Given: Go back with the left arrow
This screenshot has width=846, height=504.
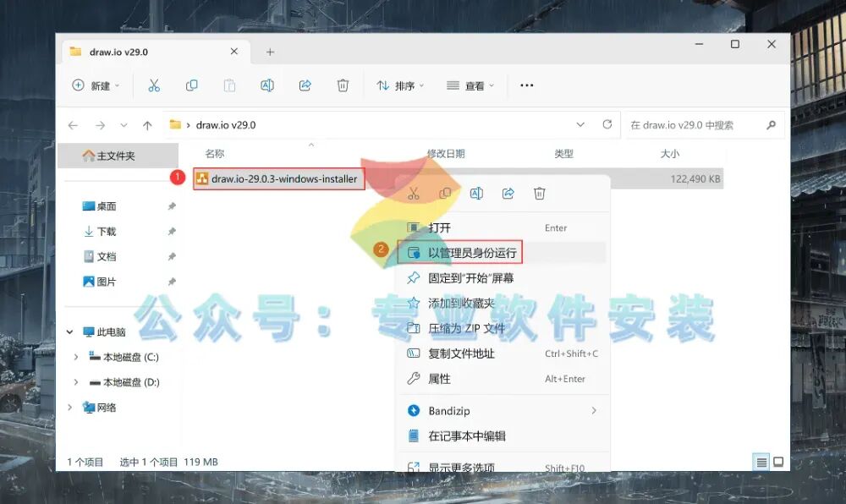Looking at the screenshot, I should tap(73, 125).
